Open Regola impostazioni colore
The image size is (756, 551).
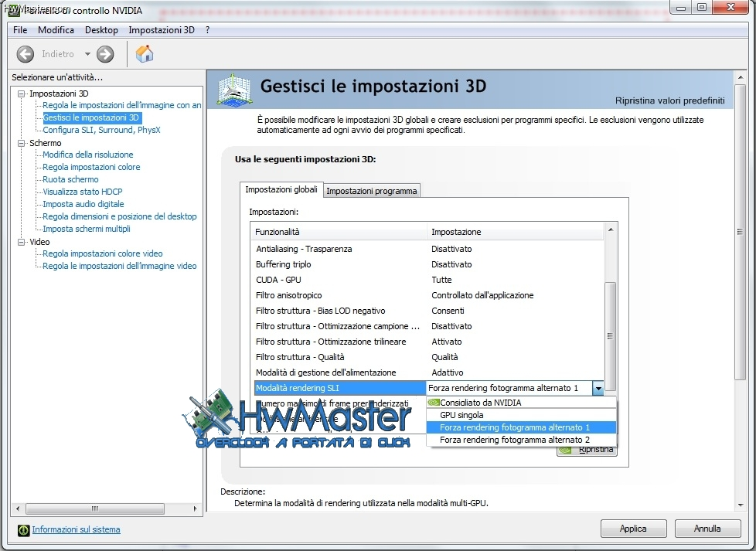(x=91, y=167)
